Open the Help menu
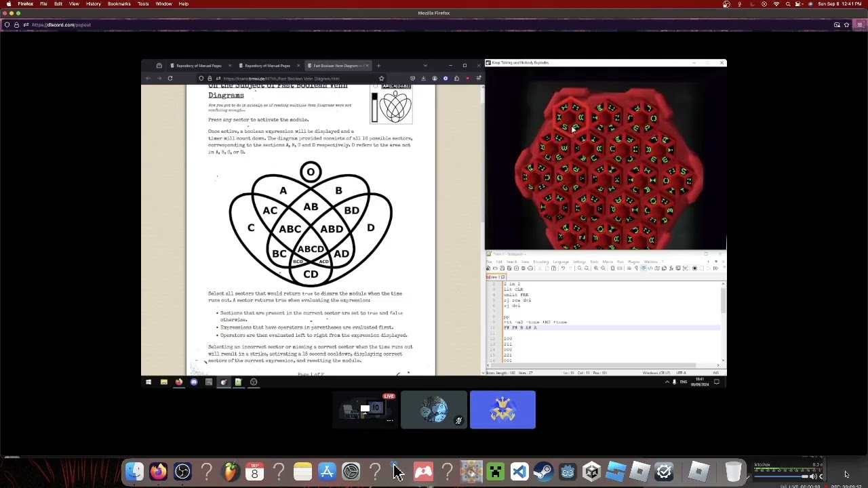This screenshot has height=488, width=868. coord(184,4)
